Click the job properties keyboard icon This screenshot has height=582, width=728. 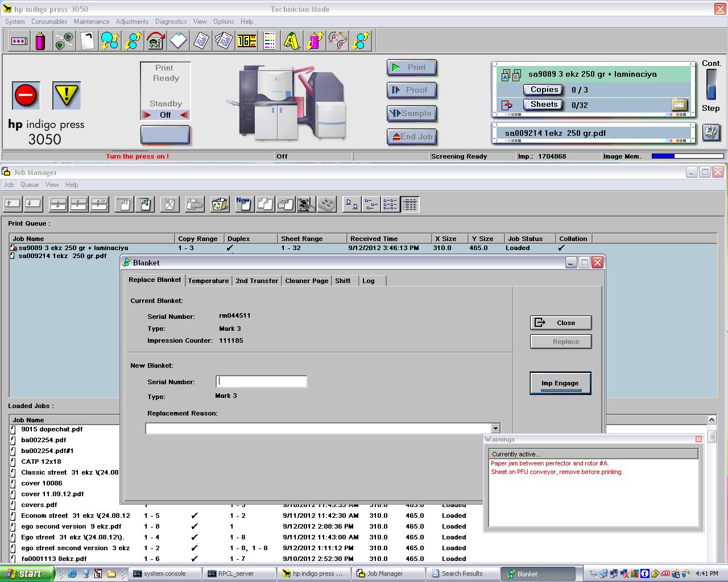coord(326,204)
